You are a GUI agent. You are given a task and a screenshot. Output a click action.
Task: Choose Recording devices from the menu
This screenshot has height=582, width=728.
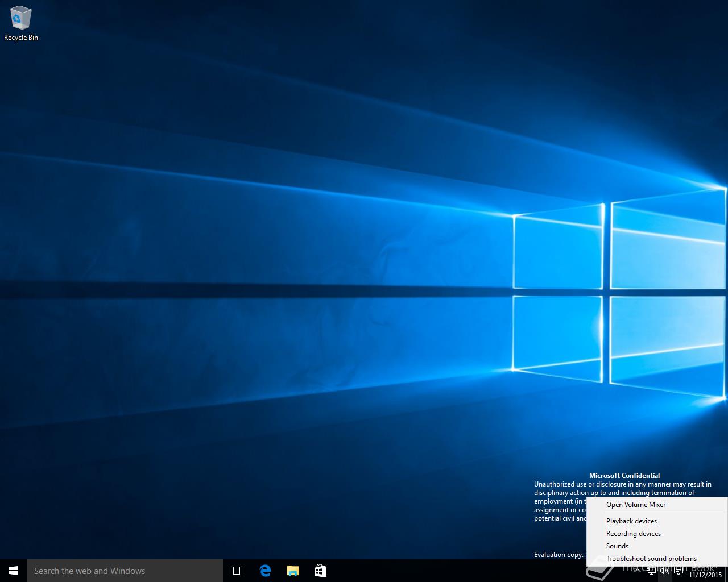(x=657, y=534)
